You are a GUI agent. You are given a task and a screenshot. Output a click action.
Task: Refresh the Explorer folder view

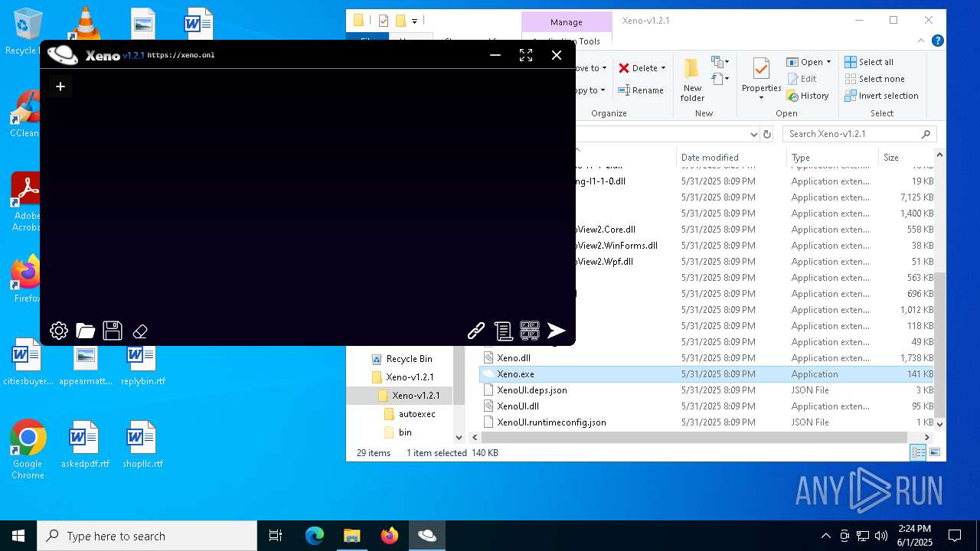[768, 134]
